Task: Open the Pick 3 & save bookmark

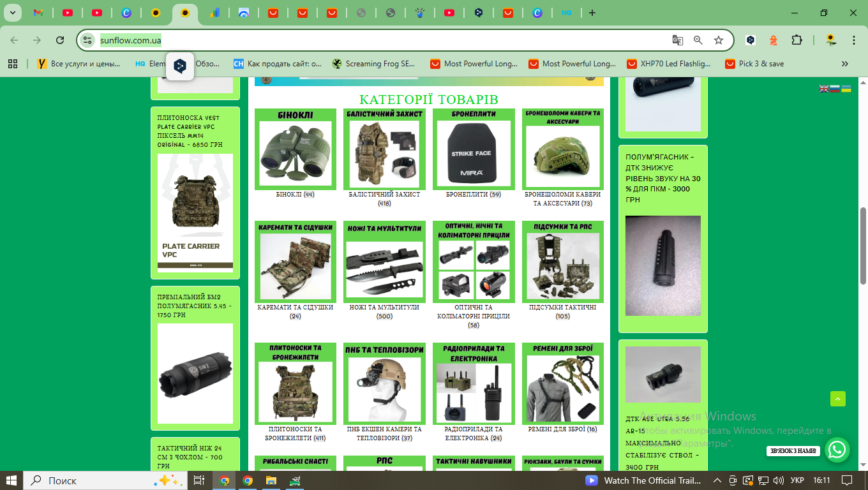Action: (754, 64)
